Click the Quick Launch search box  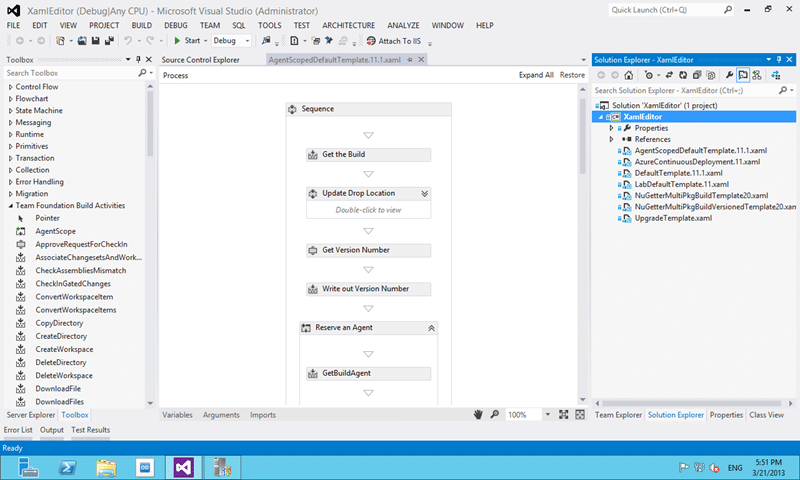(670, 10)
